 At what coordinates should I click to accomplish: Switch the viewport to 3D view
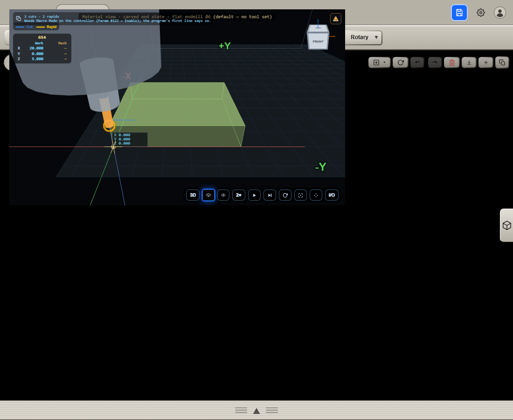pos(193,195)
